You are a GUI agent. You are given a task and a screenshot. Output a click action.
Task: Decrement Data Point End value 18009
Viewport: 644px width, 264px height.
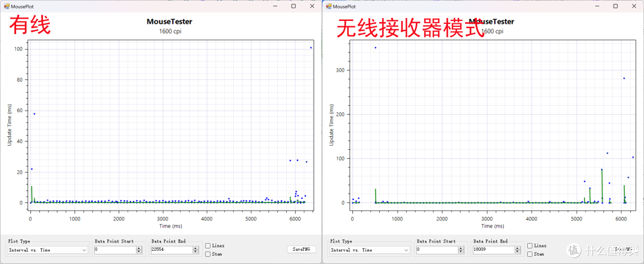518,251
